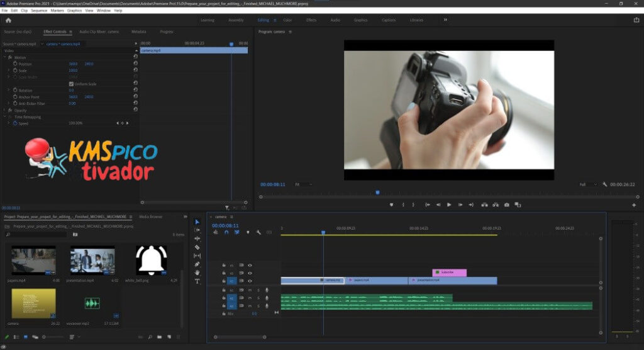Viewport: 644px width, 350px height.
Task: Expand the Speed property
Action: click(x=9, y=123)
